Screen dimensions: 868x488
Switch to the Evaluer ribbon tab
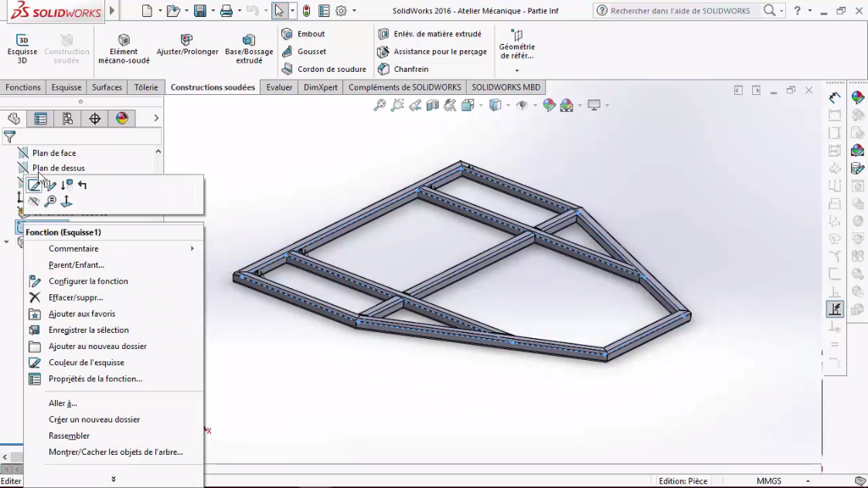click(279, 87)
